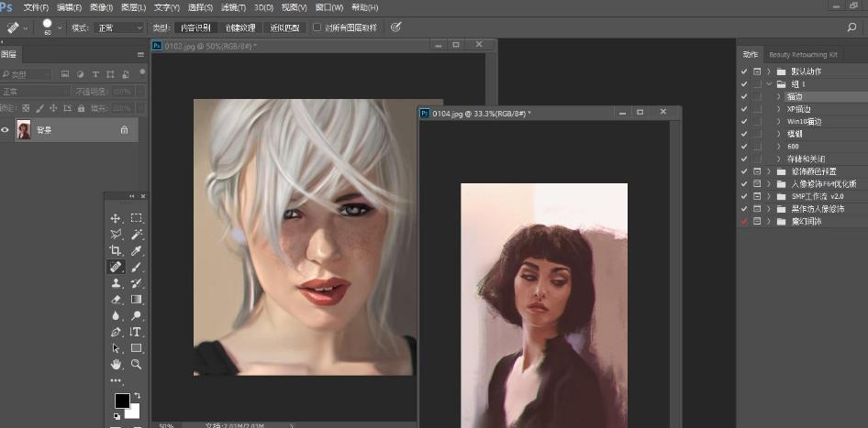The image size is (868, 428).
Task: Select the Pen tool
Action: pos(116,332)
